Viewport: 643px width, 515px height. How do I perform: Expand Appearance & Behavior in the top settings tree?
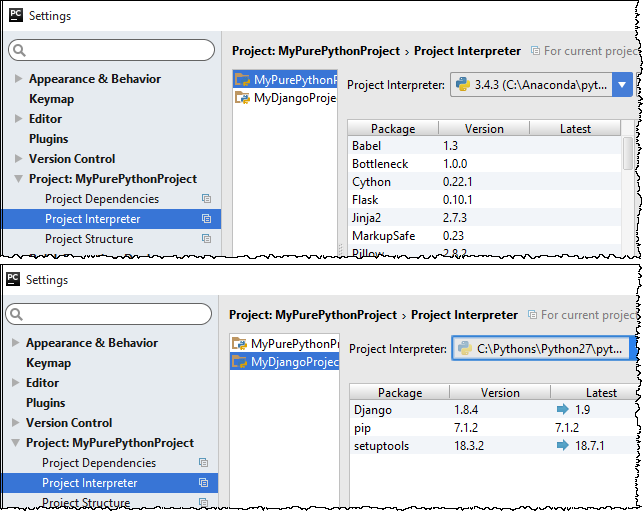(x=18, y=79)
